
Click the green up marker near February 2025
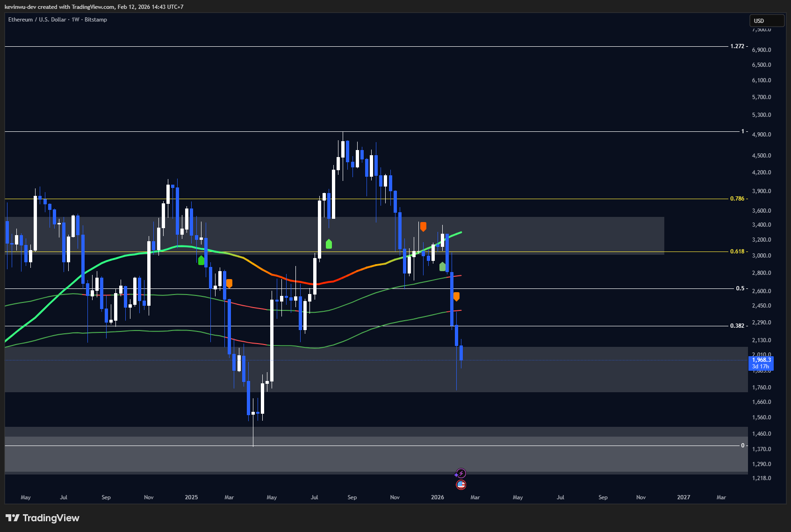click(x=201, y=260)
